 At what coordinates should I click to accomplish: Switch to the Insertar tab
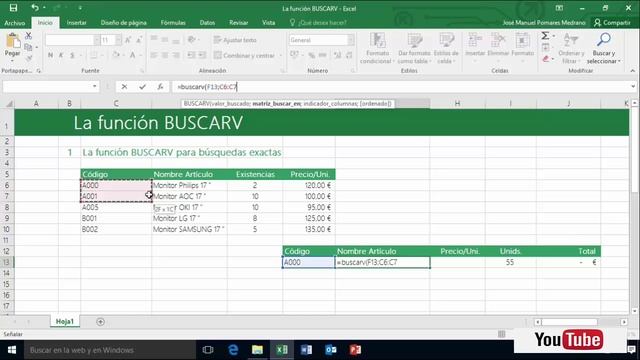(x=76, y=23)
